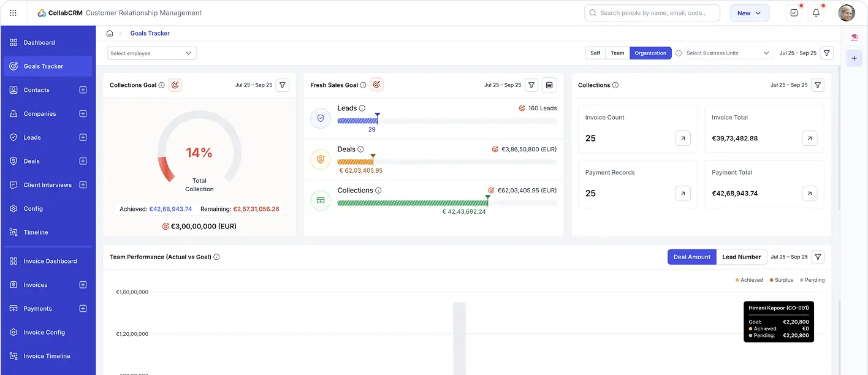The width and height of the screenshot is (868, 375).
Task: Open the New dropdown button
Action: pyautogui.click(x=749, y=13)
